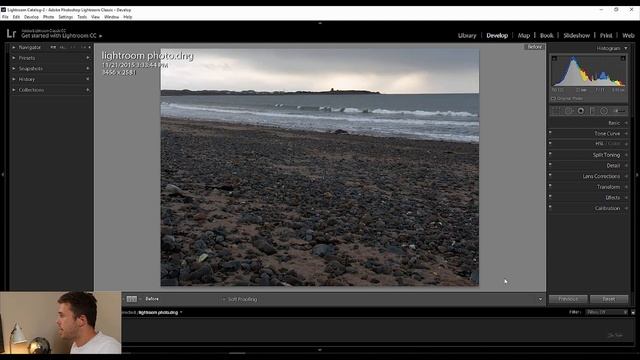Open the File menu
This screenshot has height=360, width=640.
[5, 17]
